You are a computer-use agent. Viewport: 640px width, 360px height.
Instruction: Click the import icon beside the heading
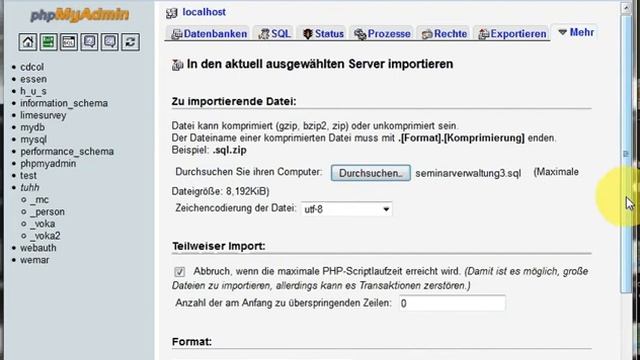coord(177,64)
